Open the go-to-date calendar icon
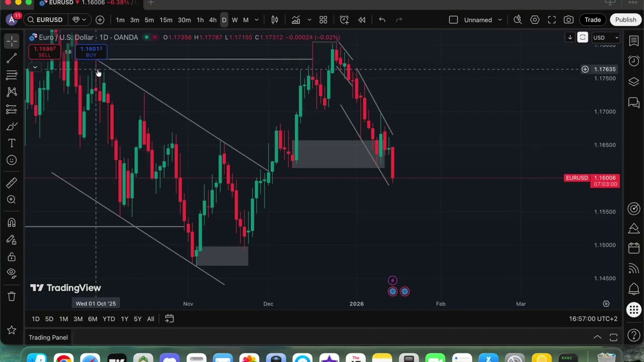This screenshot has width=644, height=362. tap(170, 319)
